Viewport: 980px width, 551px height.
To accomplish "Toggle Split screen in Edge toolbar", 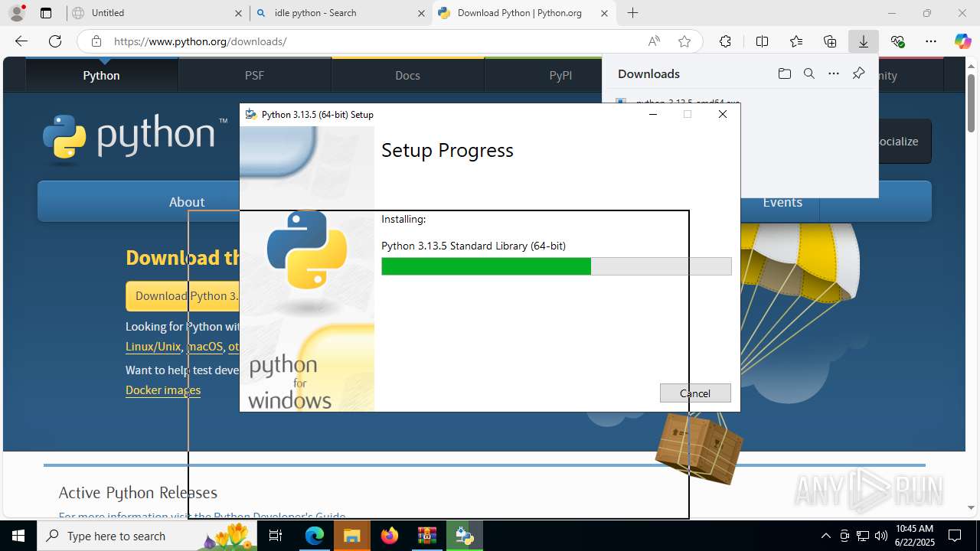I will coord(762,41).
